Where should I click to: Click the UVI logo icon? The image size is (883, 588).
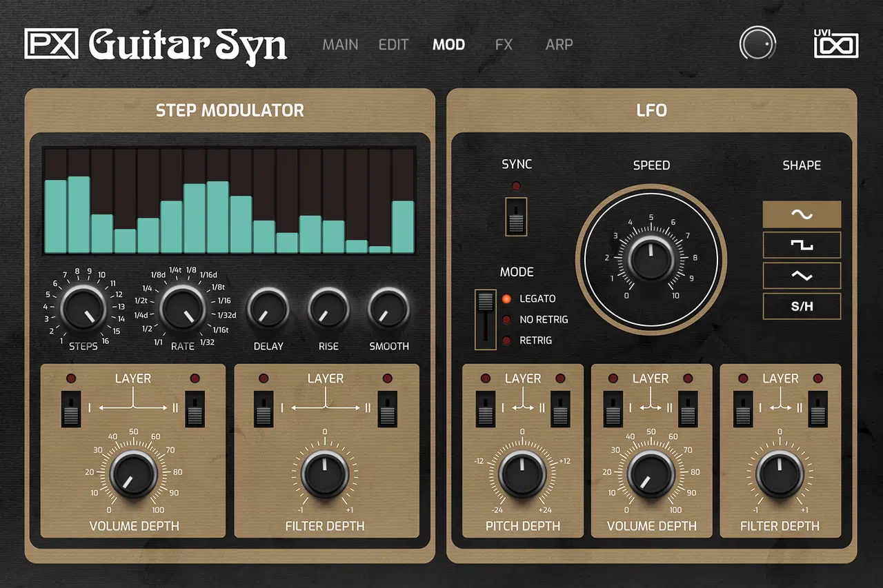[835, 45]
